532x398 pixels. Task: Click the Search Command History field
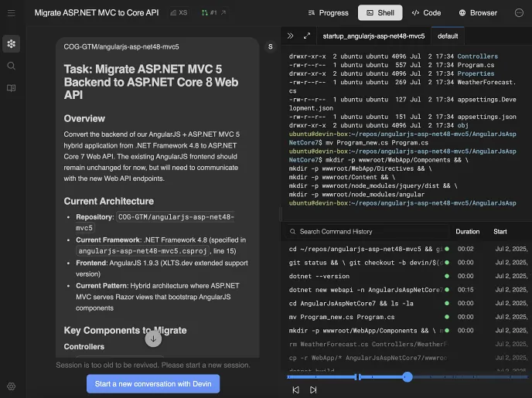point(367,232)
